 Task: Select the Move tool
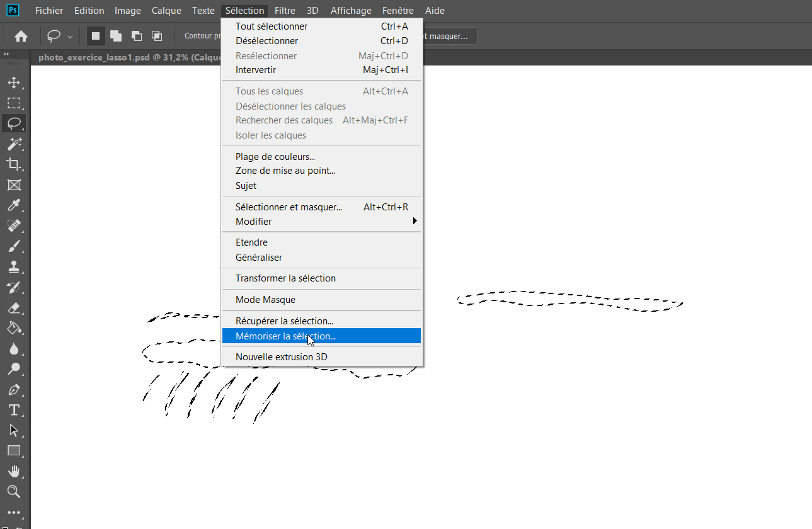point(14,83)
